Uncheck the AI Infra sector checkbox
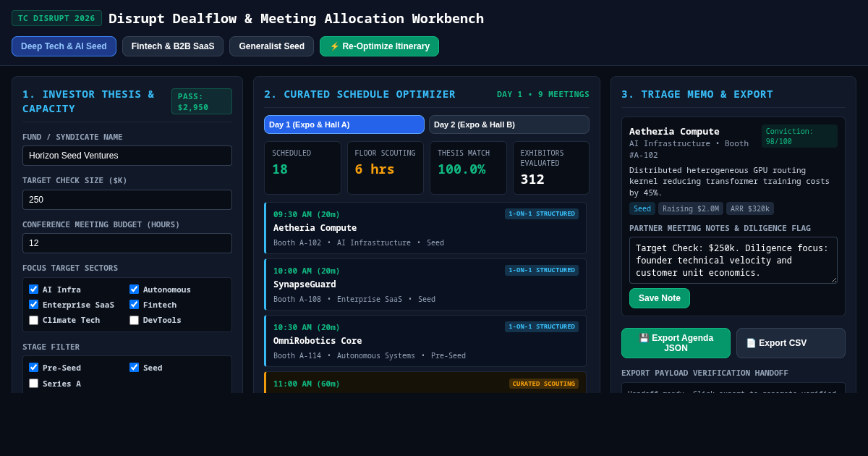 (34, 290)
